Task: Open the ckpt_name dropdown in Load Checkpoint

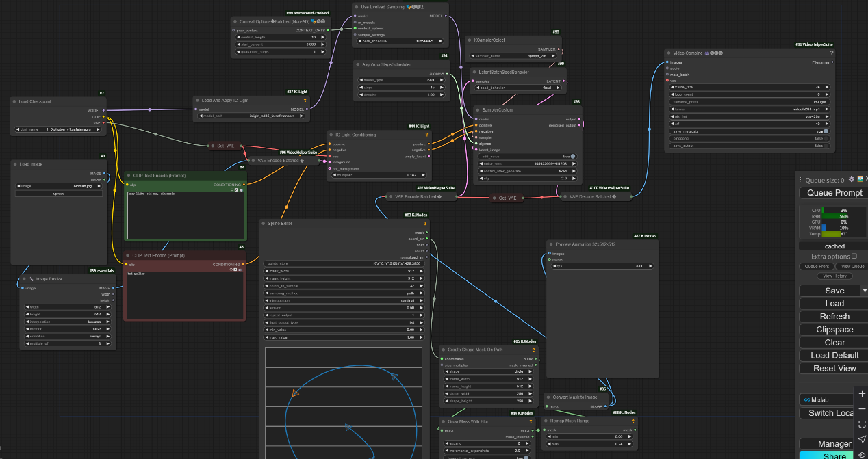Action: (58, 129)
